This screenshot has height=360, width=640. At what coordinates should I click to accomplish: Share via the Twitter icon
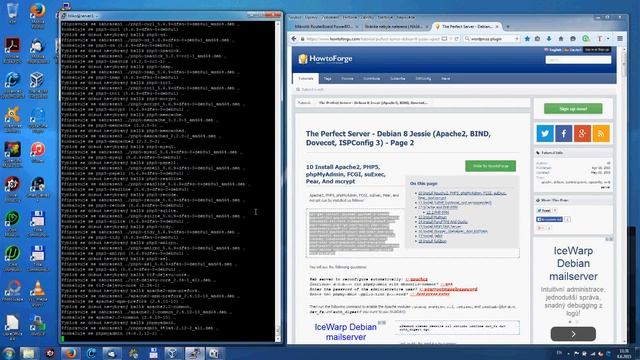click(545, 133)
